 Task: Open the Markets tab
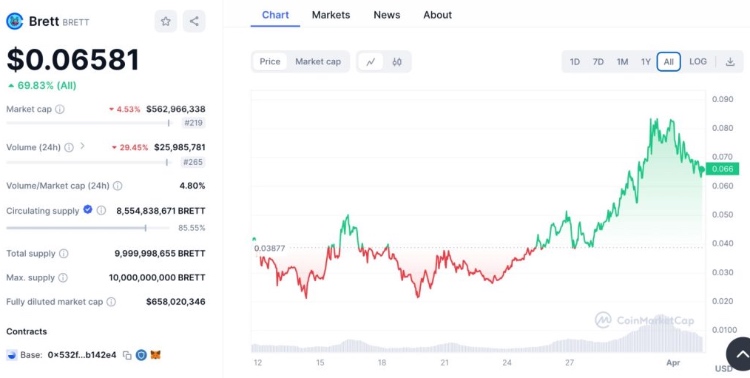pos(331,15)
